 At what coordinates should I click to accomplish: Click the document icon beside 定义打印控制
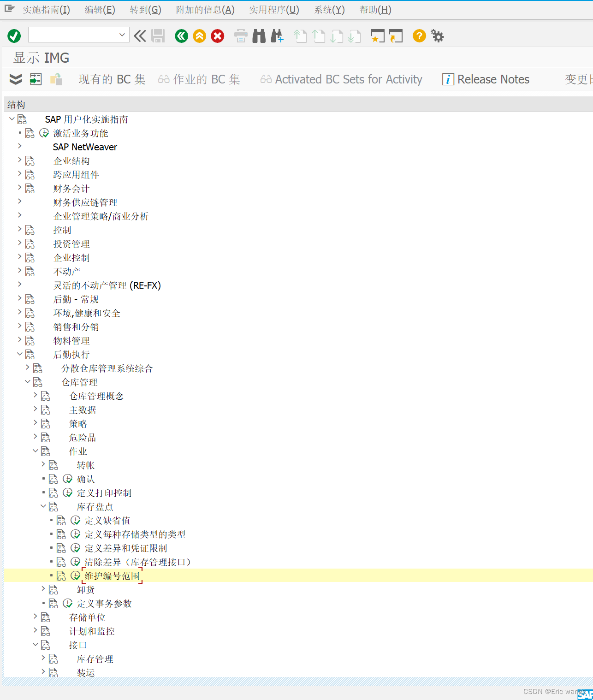pos(53,492)
